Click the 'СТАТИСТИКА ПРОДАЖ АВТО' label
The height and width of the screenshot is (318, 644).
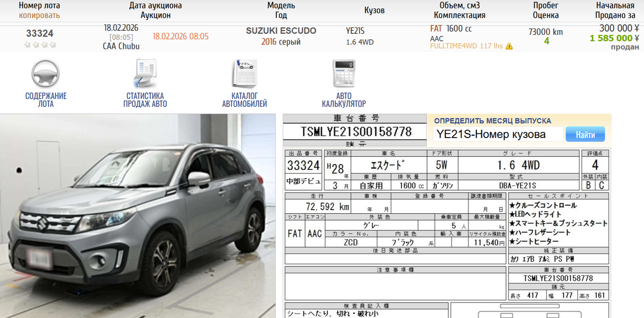coord(145,100)
